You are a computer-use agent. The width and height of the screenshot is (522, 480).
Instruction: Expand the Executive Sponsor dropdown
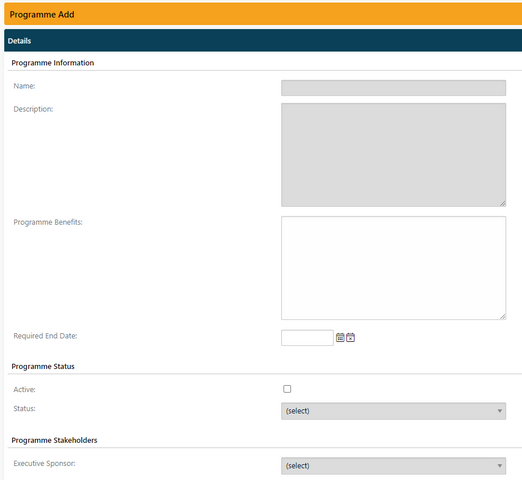click(x=393, y=466)
